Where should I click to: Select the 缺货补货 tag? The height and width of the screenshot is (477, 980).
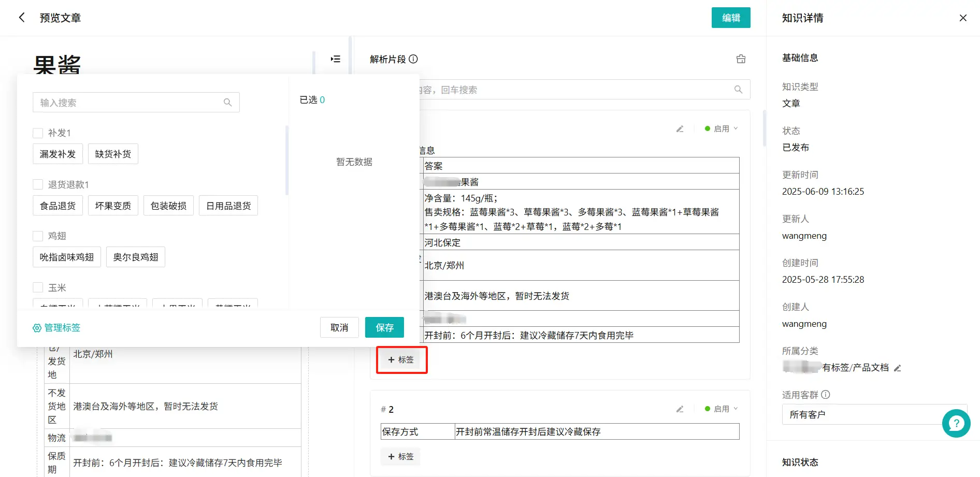pos(113,154)
